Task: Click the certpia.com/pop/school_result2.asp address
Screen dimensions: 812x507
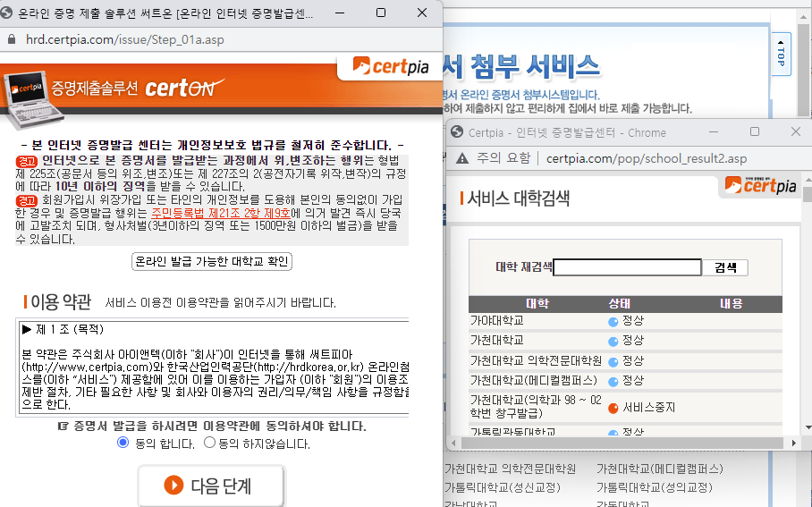Action: coord(647,158)
